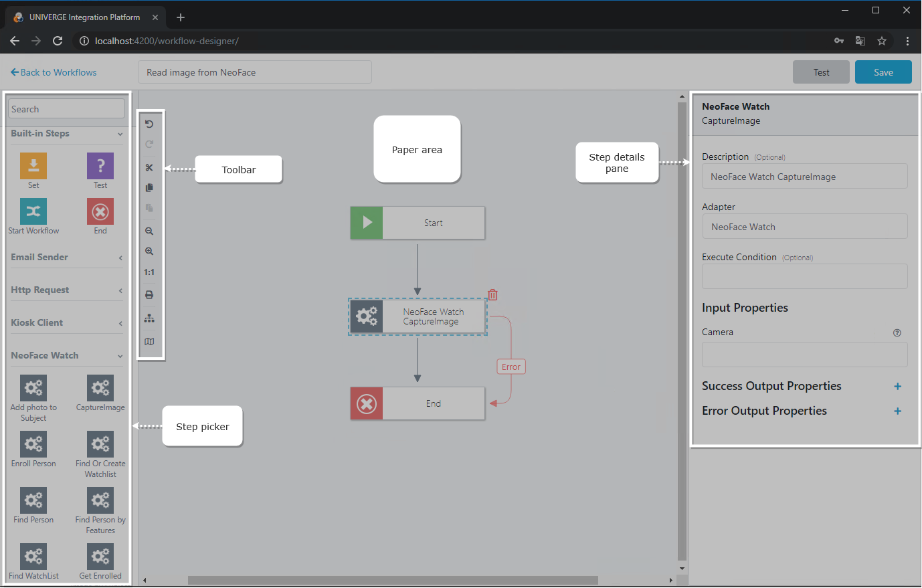The width and height of the screenshot is (922, 588).
Task: Click the Zoom In magnifier in the toolbar
Action: (149, 252)
